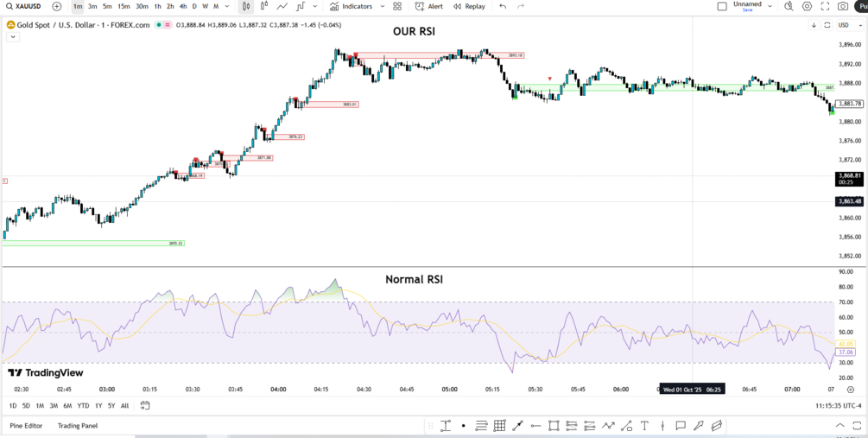This screenshot has width=868, height=438.
Task: Click the add symbol plus icon
Action: point(56,7)
